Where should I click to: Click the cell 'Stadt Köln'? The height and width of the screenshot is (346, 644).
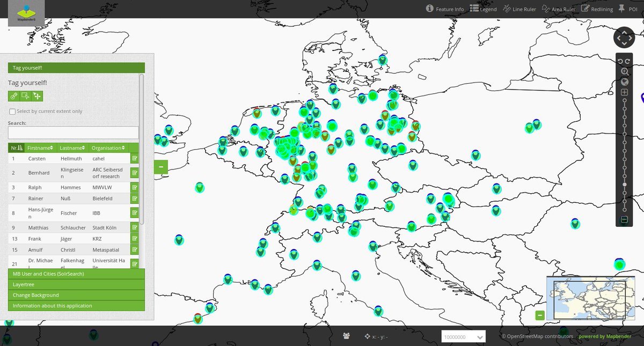(104, 227)
